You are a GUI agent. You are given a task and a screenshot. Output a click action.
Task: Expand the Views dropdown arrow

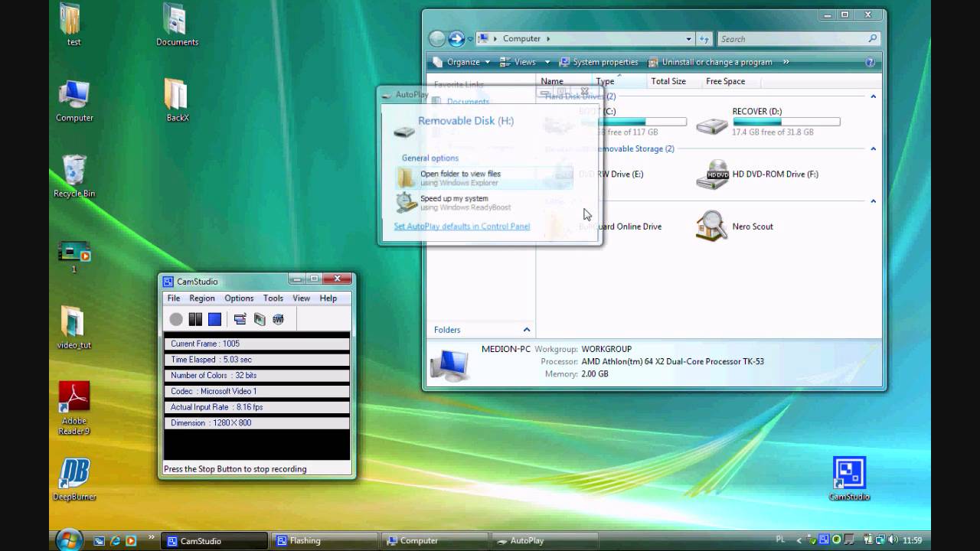point(547,62)
